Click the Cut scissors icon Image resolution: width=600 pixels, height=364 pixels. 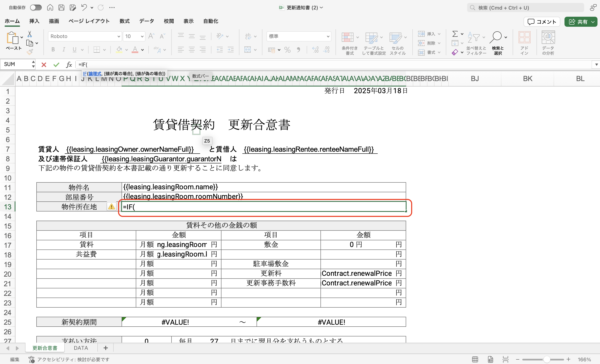pyautogui.click(x=30, y=34)
